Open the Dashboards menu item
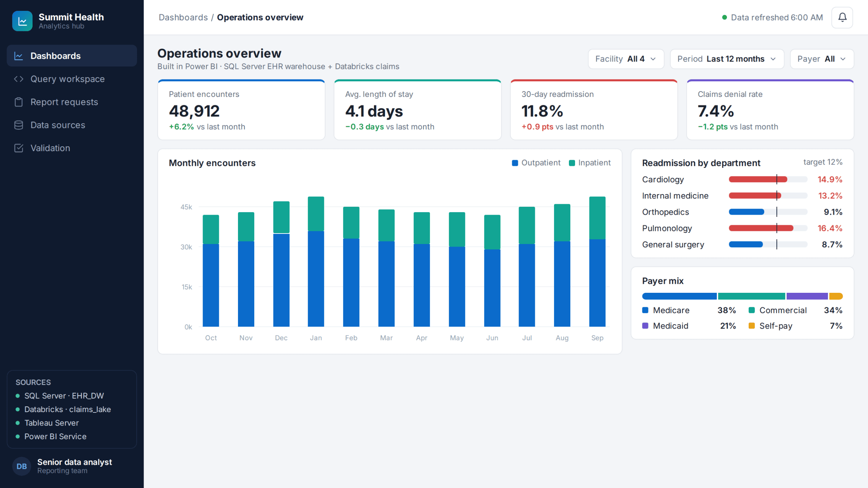Screen dimensions: 868x488 (72, 56)
